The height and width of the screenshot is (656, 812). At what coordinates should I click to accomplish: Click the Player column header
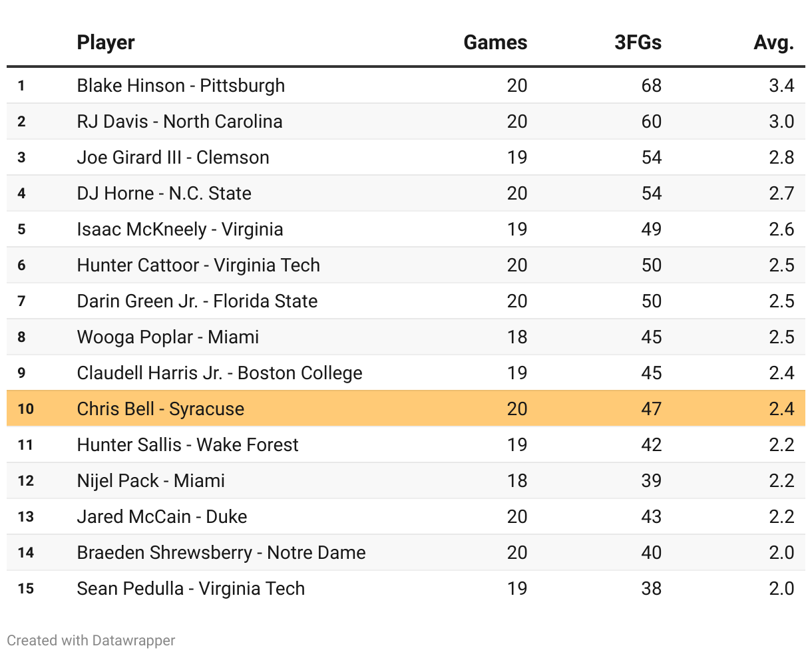106,43
